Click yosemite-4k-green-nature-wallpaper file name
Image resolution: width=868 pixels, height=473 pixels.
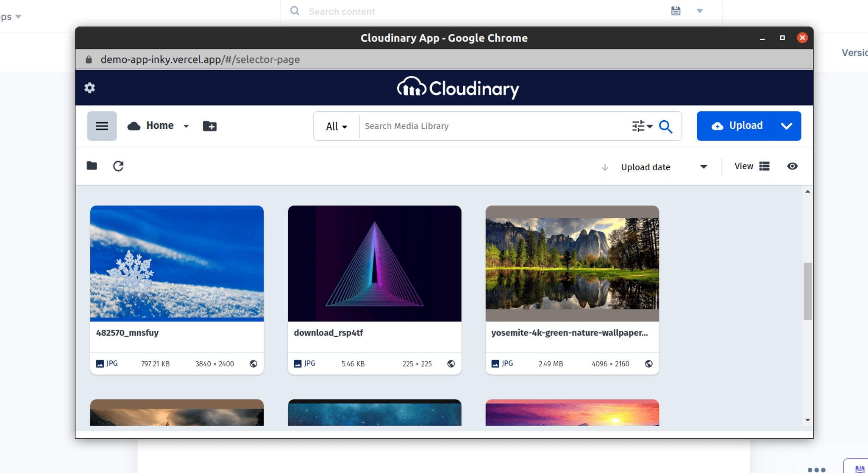click(x=570, y=333)
